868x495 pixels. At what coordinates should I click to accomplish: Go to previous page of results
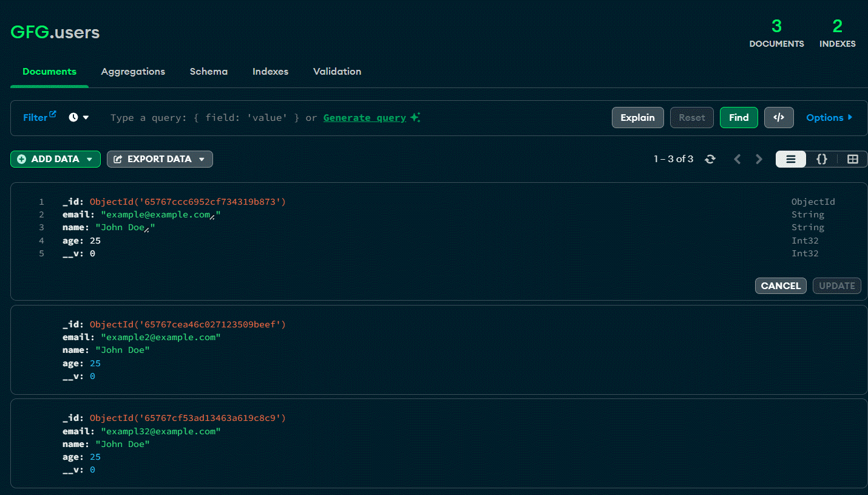tap(737, 159)
